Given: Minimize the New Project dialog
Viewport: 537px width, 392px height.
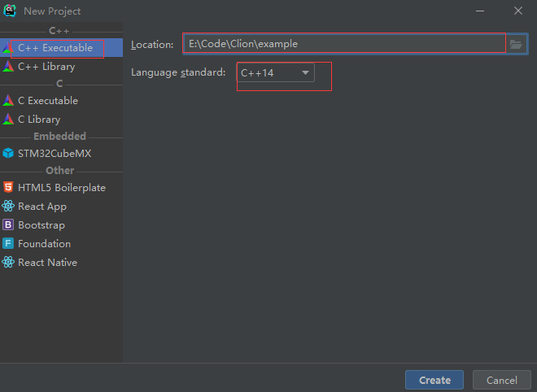Looking at the screenshot, I should 480,11.
